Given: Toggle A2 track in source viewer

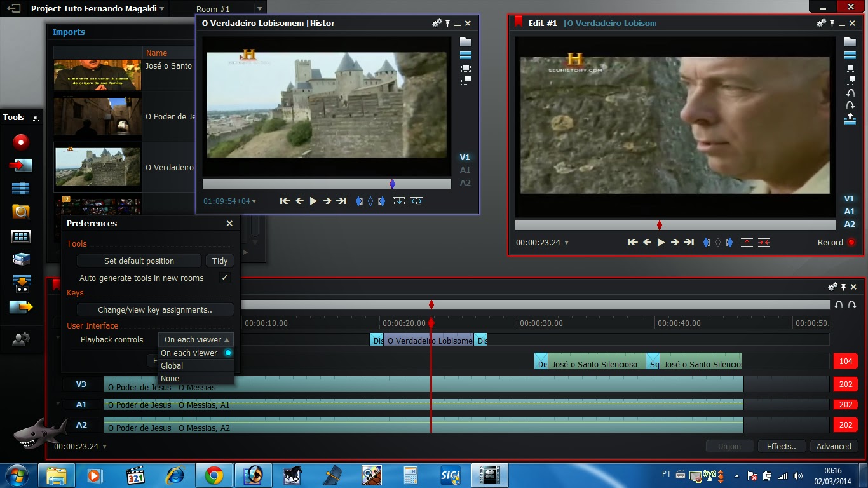Looking at the screenshot, I should [465, 182].
